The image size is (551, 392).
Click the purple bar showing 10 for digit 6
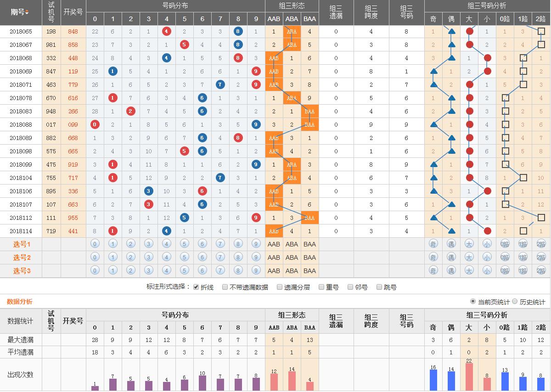(202, 383)
